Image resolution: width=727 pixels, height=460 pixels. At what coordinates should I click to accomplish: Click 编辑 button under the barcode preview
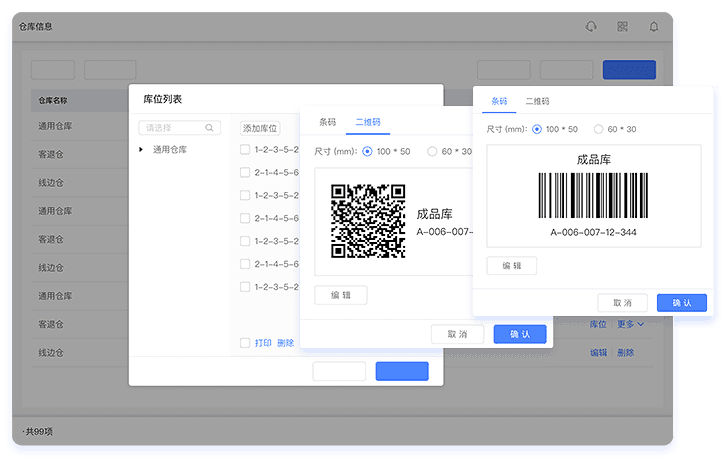[x=512, y=266]
